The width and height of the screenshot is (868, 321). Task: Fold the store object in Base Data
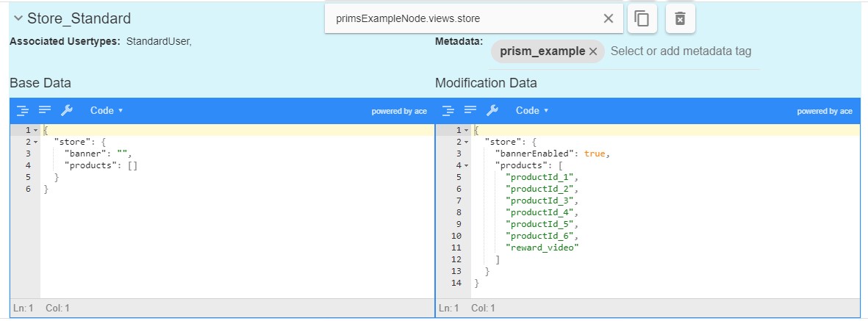click(x=36, y=143)
